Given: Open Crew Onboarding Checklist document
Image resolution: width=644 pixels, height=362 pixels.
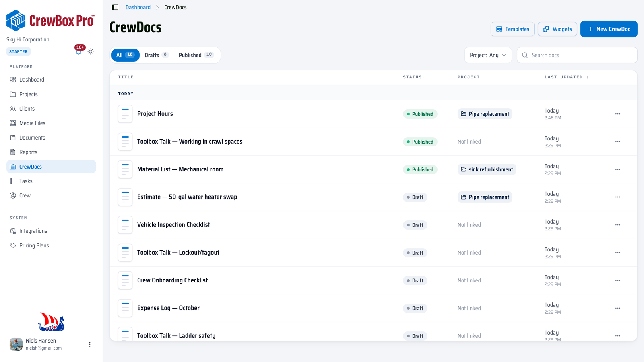Looking at the screenshot, I should pyautogui.click(x=172, y=280).
